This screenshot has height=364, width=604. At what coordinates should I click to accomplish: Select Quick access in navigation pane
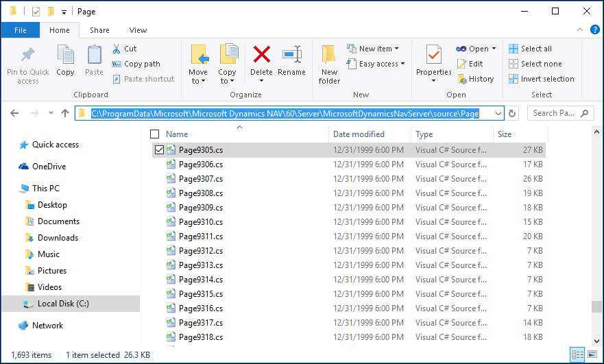(x=55, y=145)
